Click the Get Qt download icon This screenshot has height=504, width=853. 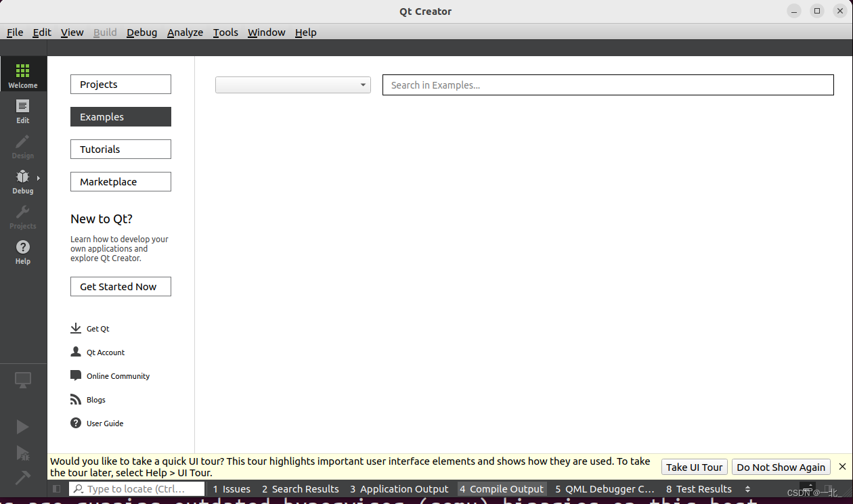click(76, 328)
